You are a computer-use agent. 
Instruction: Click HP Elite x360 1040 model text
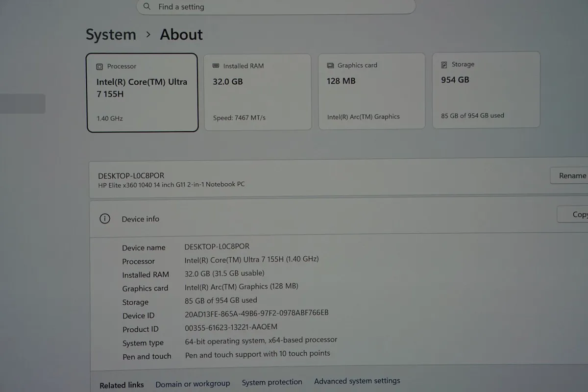(x=171, y=184)
